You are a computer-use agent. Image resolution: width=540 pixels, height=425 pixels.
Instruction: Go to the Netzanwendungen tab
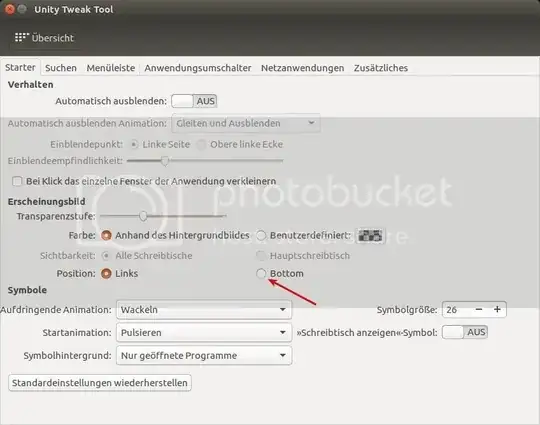302,68
